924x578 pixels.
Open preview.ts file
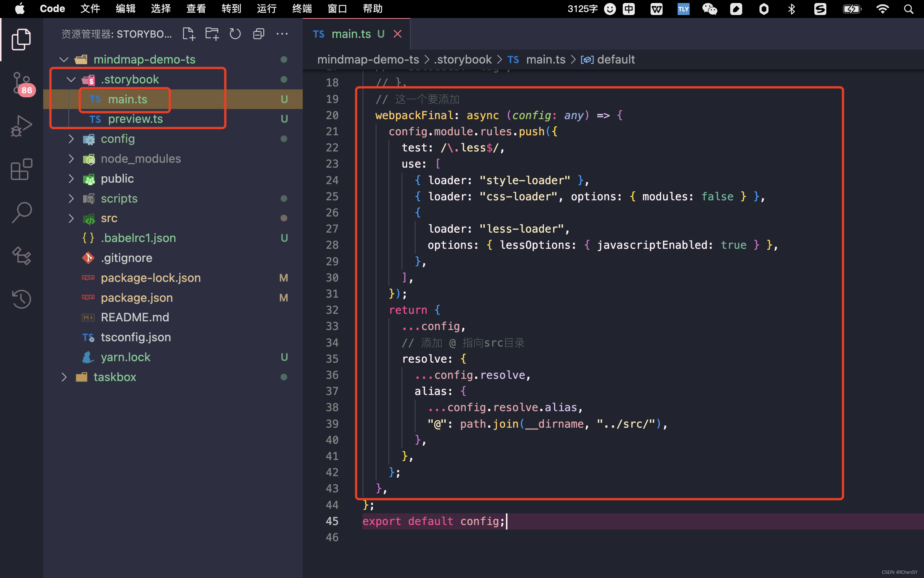135,119
